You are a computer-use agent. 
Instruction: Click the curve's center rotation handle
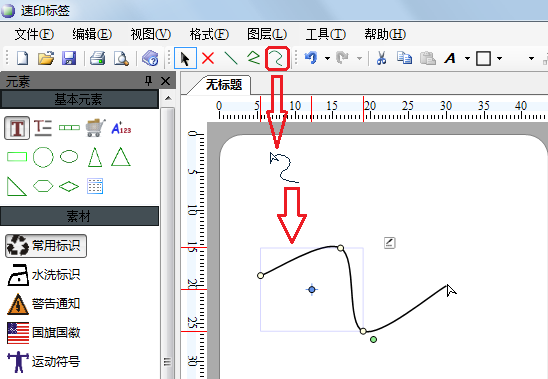pyautogui.click(x=312, y=289)
